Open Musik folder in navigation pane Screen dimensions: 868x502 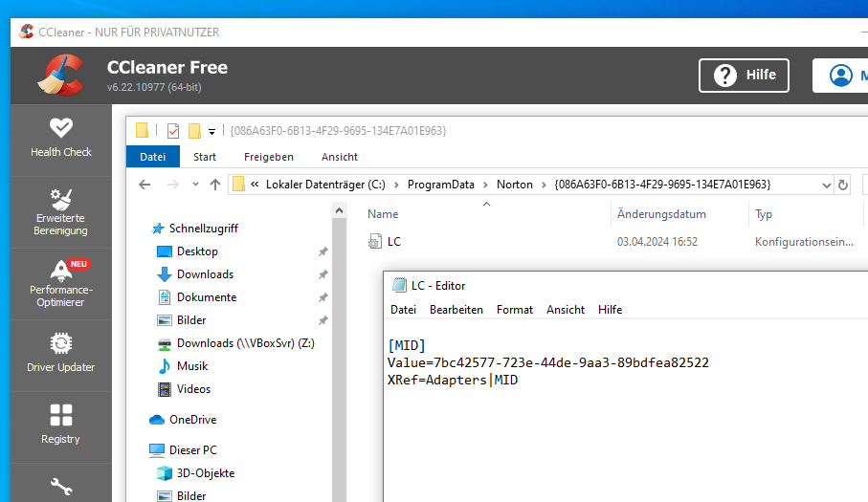coord(192,366)
